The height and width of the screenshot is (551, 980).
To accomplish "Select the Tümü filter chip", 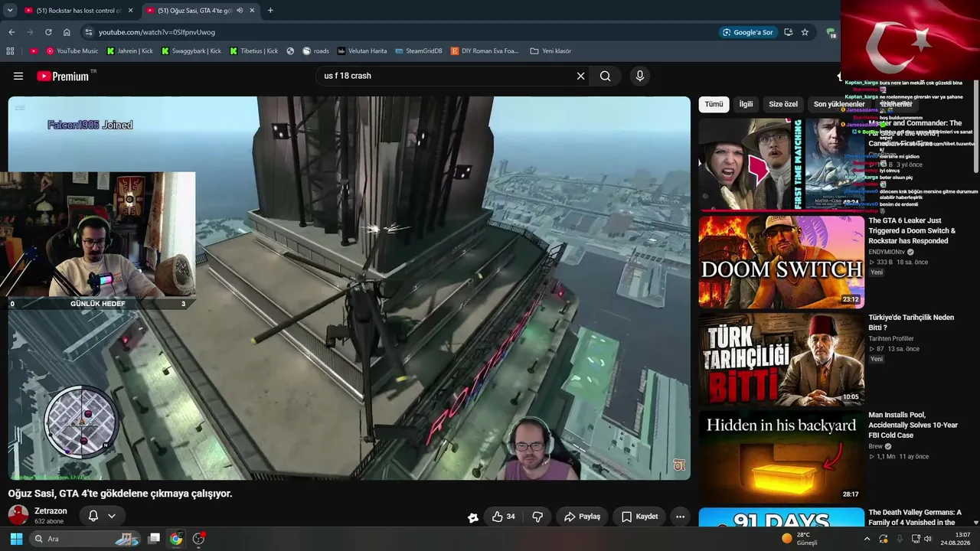I will (x=714, y=104).
